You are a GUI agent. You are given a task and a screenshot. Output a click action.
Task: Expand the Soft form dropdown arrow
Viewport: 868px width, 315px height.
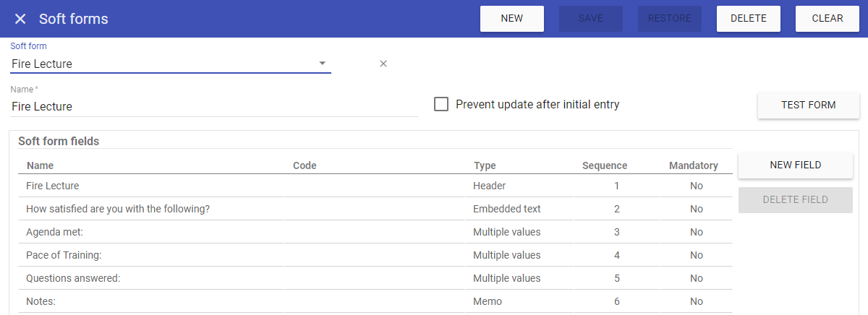click(323, 64)
